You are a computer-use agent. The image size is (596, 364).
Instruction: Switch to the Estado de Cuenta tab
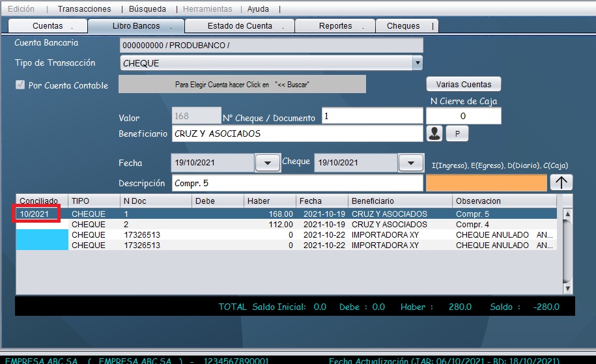[x=240, y=26]
